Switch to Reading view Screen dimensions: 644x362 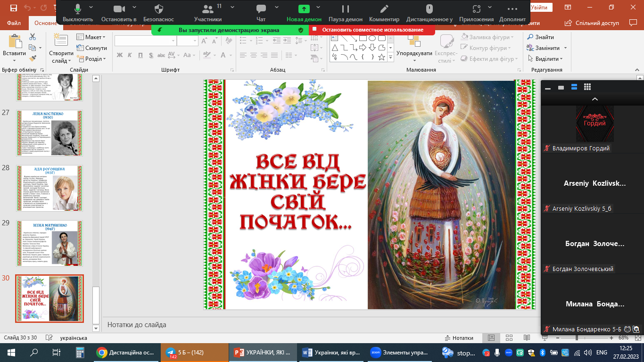(x=527, y=337)
